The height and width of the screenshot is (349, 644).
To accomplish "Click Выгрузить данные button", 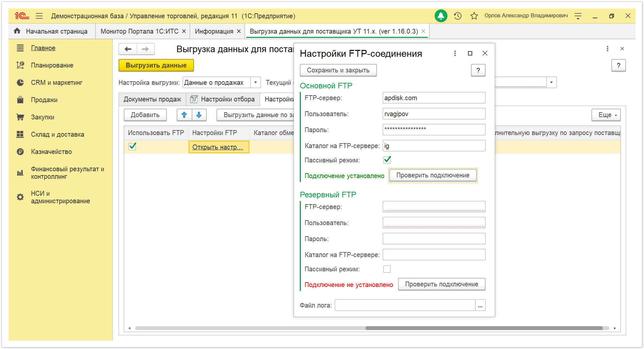I will pyautogui.click(x=156, y=65).
